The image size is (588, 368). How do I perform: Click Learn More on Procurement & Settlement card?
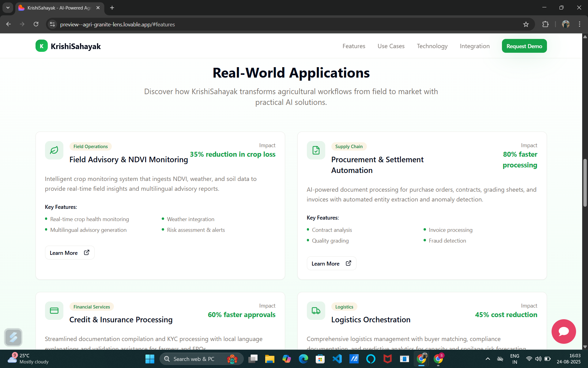pos(331,263)
